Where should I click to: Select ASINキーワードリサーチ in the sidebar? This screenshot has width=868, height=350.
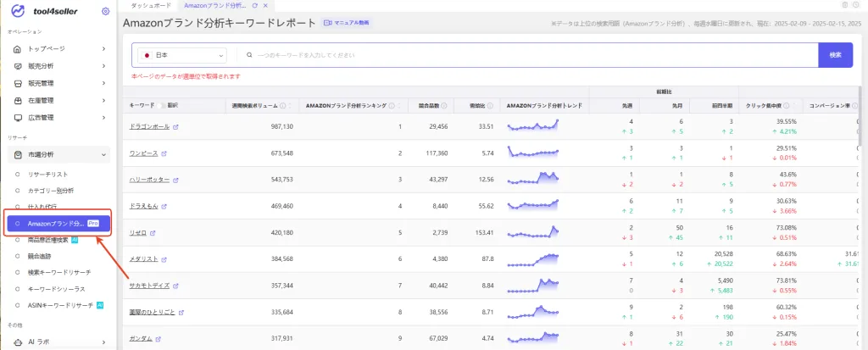pyautogui.click(x=61, y=305)
